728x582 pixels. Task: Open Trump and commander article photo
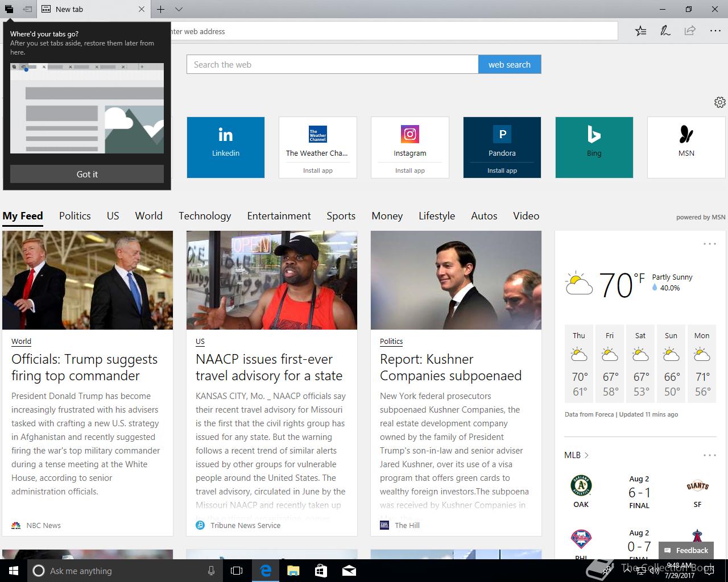pos(88,280)
